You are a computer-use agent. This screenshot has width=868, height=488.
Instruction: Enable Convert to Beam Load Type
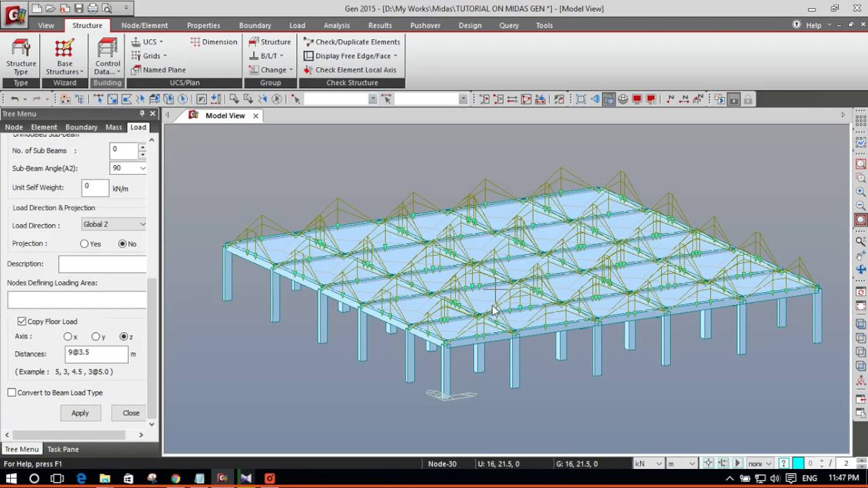(x=12, y=392)
